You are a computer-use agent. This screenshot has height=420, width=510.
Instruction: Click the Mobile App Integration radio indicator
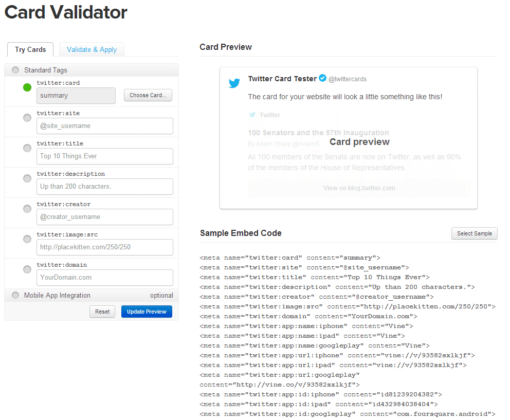coord(15,295)
